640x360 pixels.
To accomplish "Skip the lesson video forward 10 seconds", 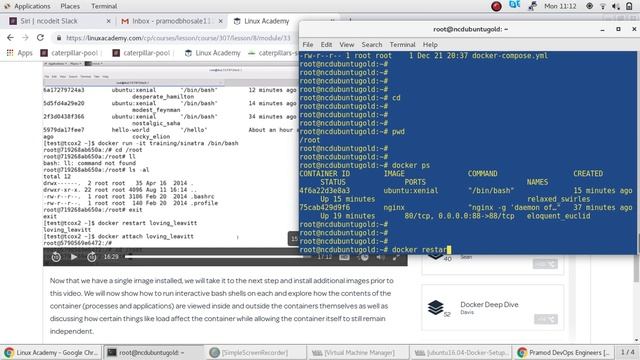I will click(92, 257).
